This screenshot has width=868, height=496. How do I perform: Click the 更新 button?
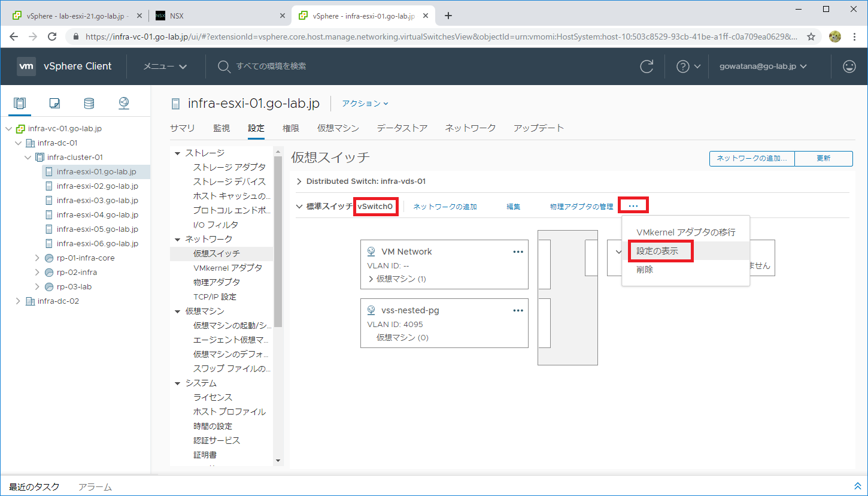click(824, 158)
